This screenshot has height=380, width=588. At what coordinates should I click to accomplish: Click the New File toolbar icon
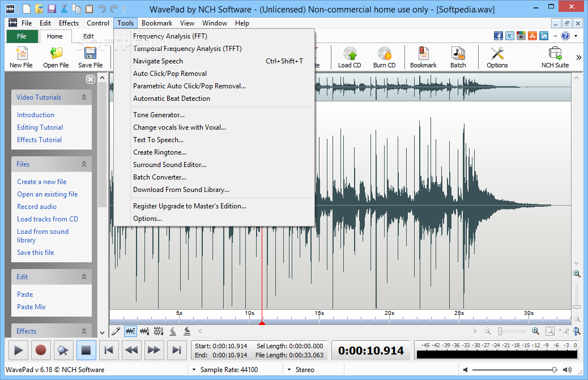click(22, 57)
